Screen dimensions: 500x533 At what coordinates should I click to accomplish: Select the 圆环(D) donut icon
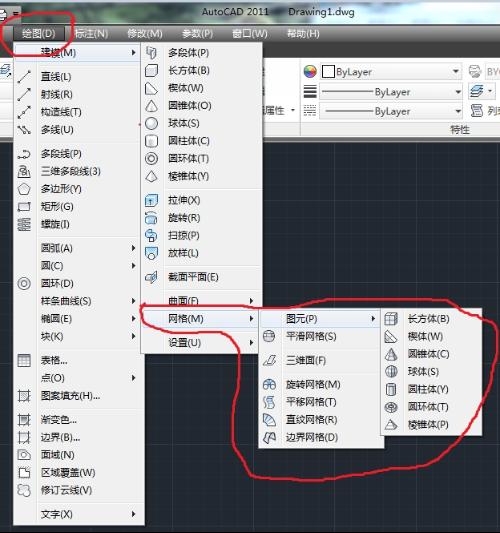coord(24,283)
